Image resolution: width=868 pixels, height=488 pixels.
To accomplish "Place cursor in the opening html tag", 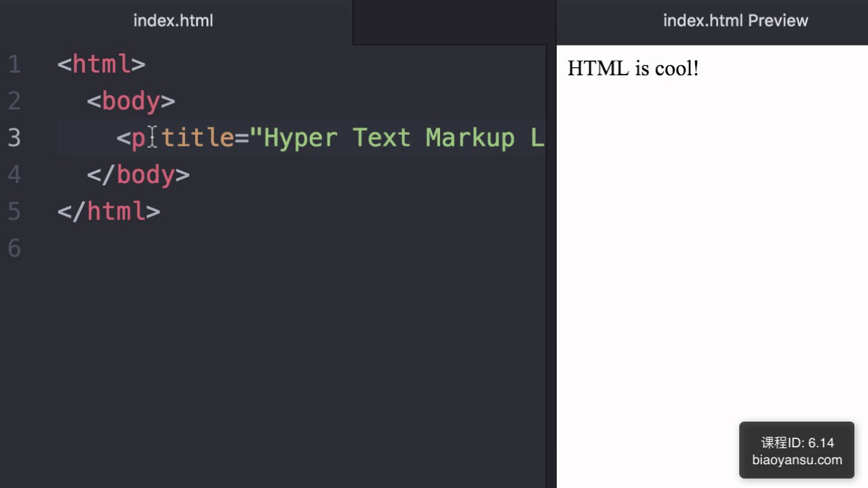I will point(102,64).
